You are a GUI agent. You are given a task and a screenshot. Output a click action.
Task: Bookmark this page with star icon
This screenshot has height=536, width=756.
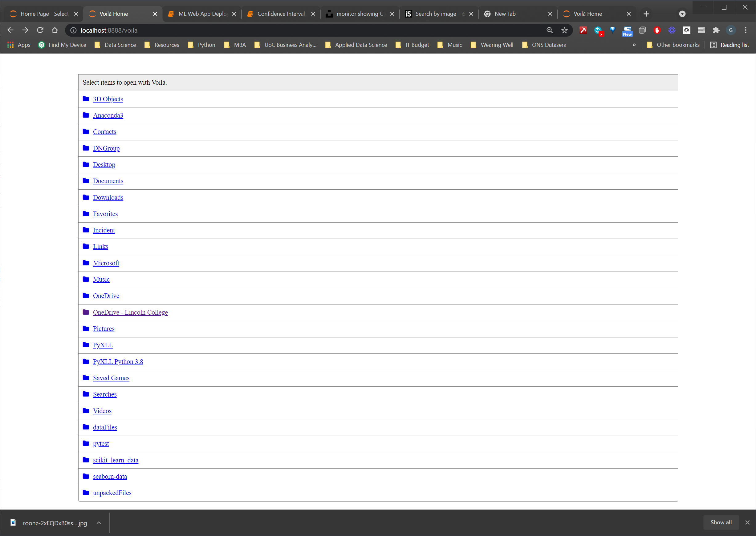click(564, 30)
